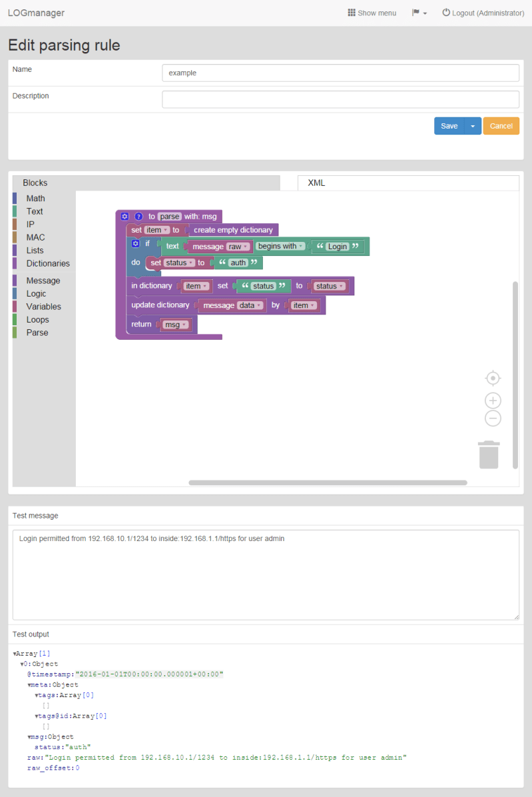Screen dimensions: 532x797
Task: Click the Name input field
Action: (341, 73)
